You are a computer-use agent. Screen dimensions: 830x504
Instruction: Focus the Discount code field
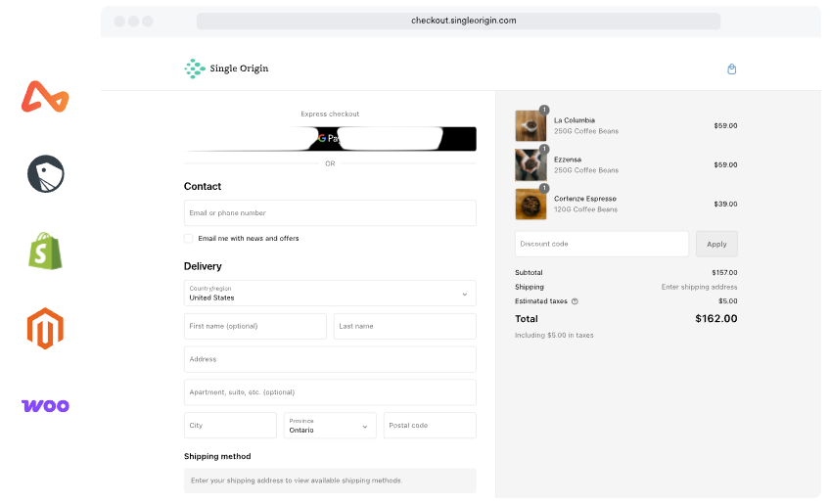click(601, 244)
